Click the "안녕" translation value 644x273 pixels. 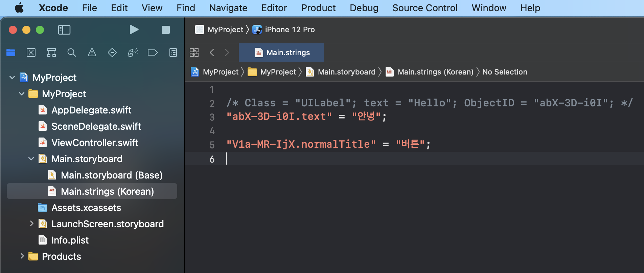[366, 117]
